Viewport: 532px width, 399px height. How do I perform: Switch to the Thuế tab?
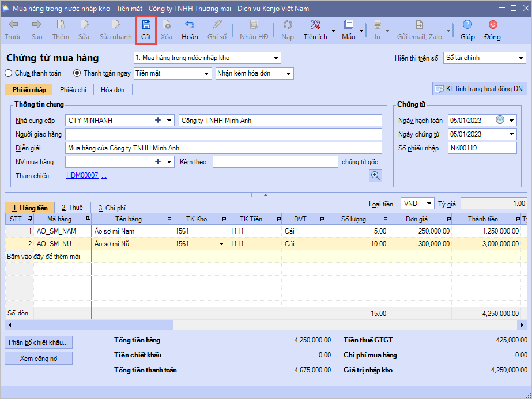click(73, 208)
